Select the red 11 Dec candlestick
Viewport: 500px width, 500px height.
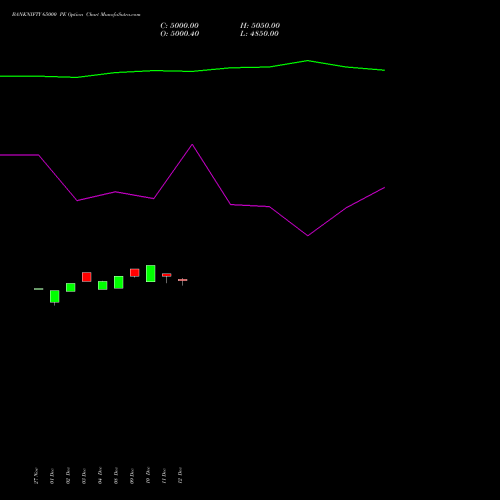pos(167,275)
